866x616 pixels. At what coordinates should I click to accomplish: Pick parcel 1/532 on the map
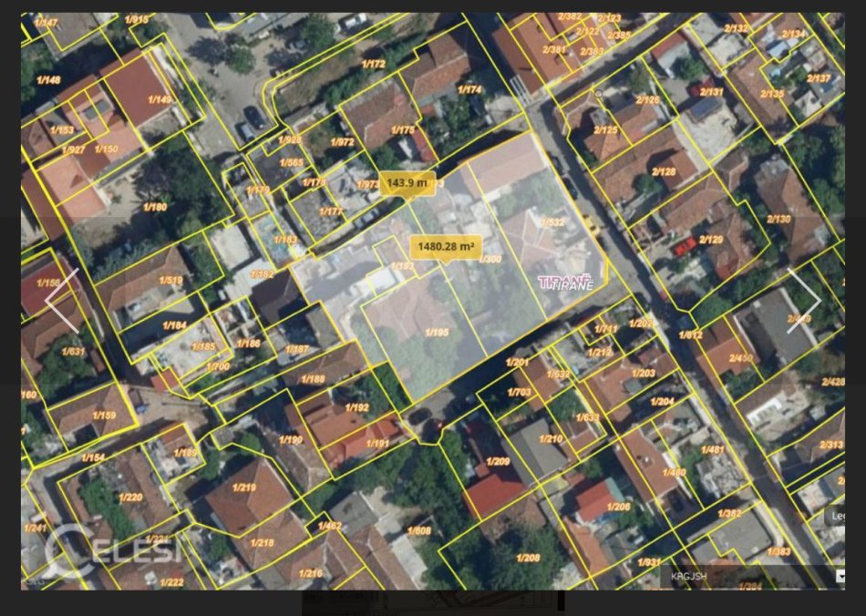[552, 221]
